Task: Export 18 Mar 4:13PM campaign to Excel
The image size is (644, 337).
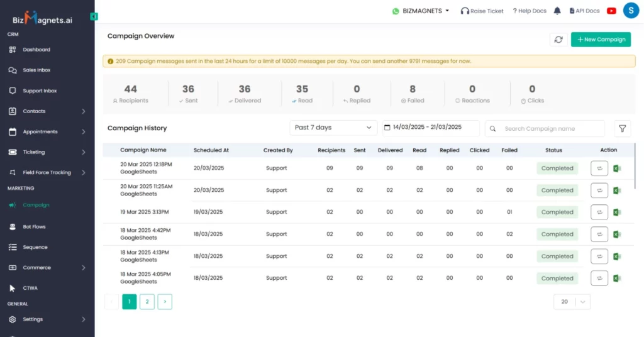Action: [616, 256]
